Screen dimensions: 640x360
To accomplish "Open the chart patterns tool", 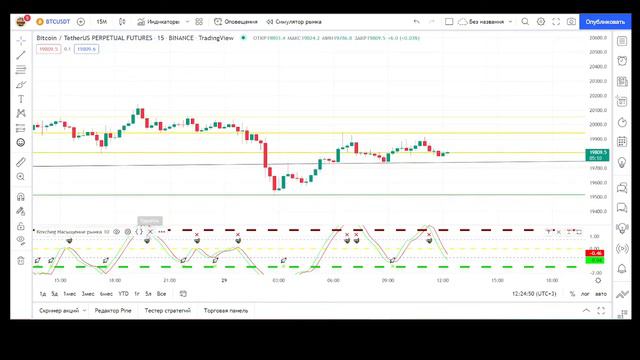I will (x=21, y=113).
